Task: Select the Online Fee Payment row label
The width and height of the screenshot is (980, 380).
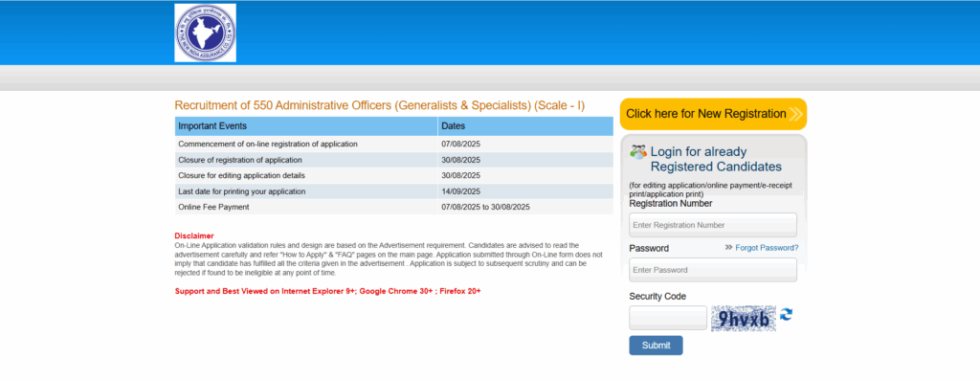Action: (213, 207)
